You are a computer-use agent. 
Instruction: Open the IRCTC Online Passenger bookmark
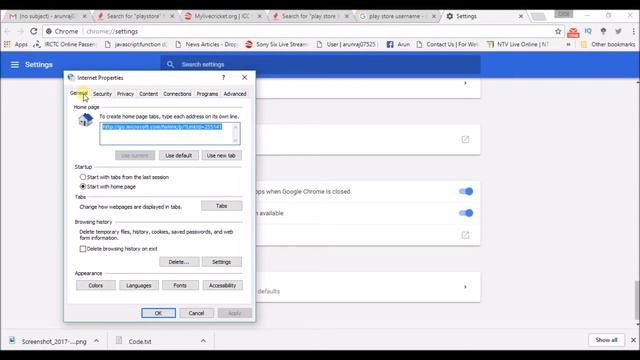coord(64,44)
